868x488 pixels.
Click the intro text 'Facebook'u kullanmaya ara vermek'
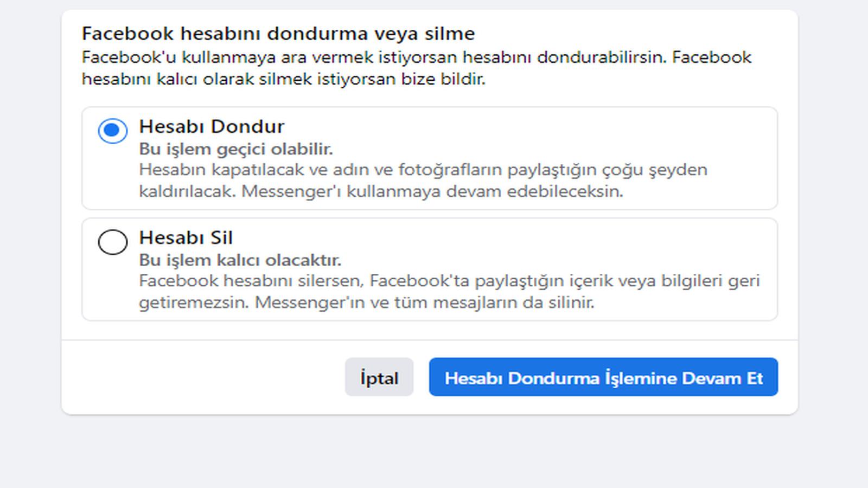point(417,68)
